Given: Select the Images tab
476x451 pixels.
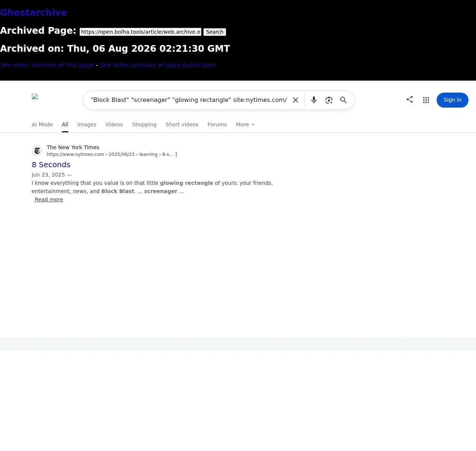Looking at the screenshot, I should click(87, 124).
